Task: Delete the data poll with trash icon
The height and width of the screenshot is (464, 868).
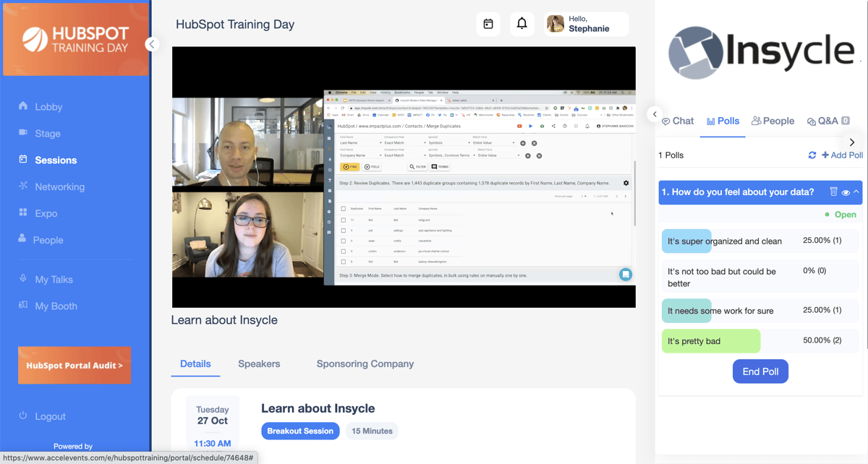Action: (x=833, y=192)
